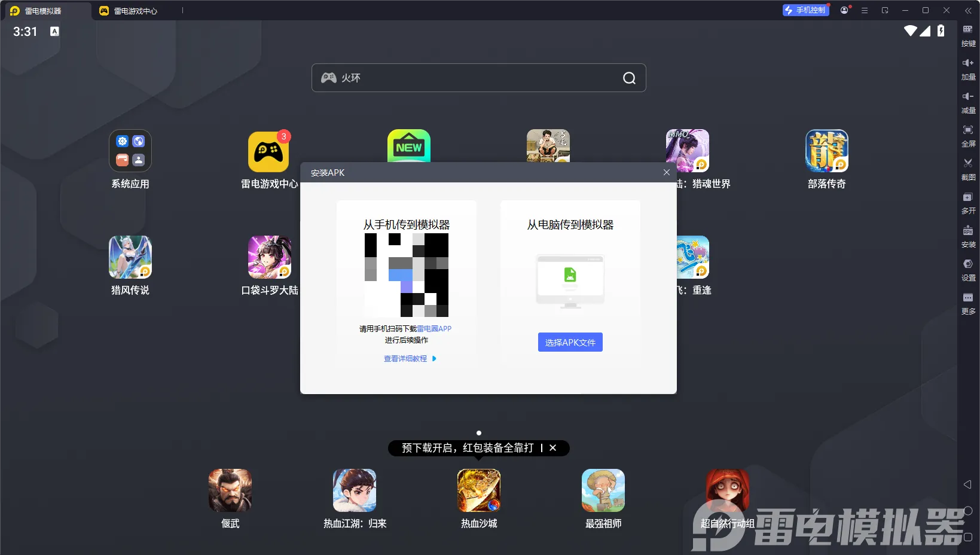The image size is (980, 555).
Task: Tap the Android home circle button
Action: point(968,511)
